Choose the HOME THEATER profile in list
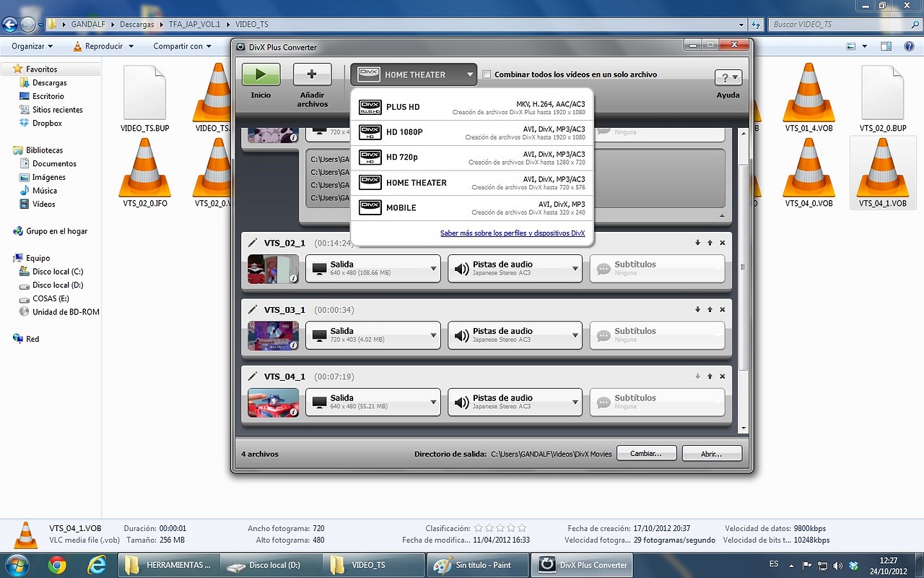The height and width of the screenshot is (578, 924). coord(472,183)
